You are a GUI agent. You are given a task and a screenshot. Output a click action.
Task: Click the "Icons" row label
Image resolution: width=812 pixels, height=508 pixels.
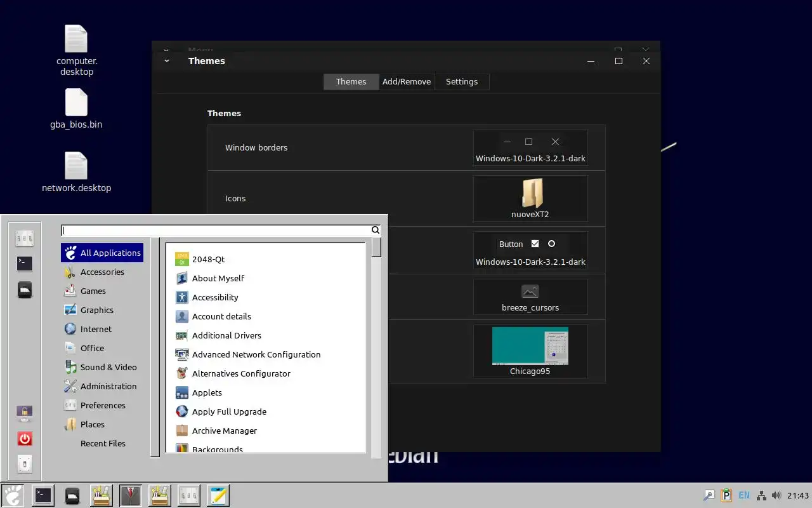pyautogui.click(x=235, y=198)
